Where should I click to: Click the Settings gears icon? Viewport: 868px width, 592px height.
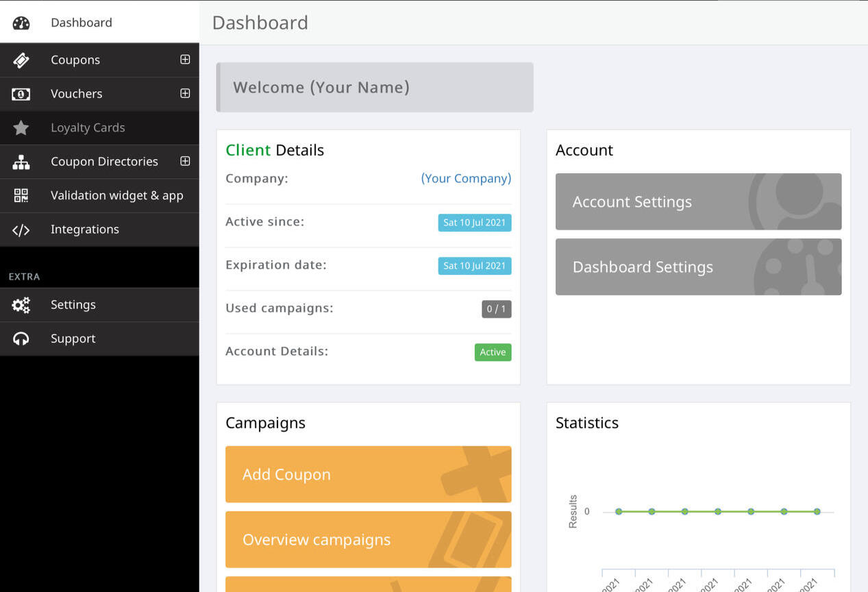(x=21, y=305)
